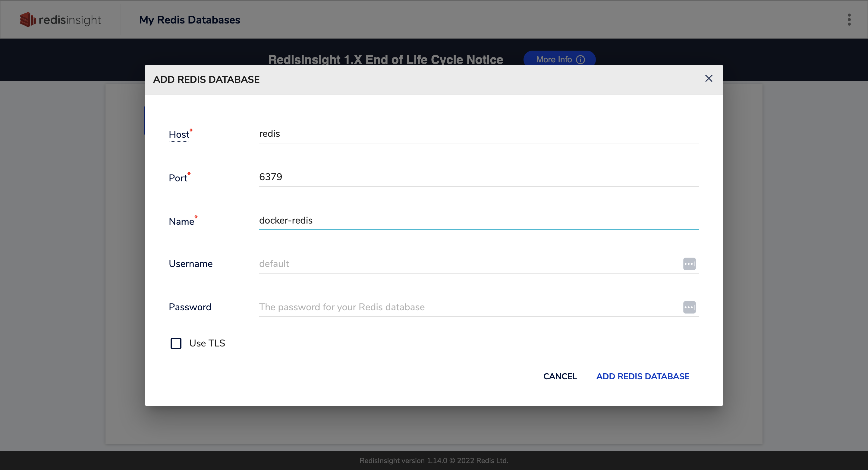Click the My Redis Databases heading
Image resolution: width=868 pixels, height=470 pixels.
[x=190, y=20]
